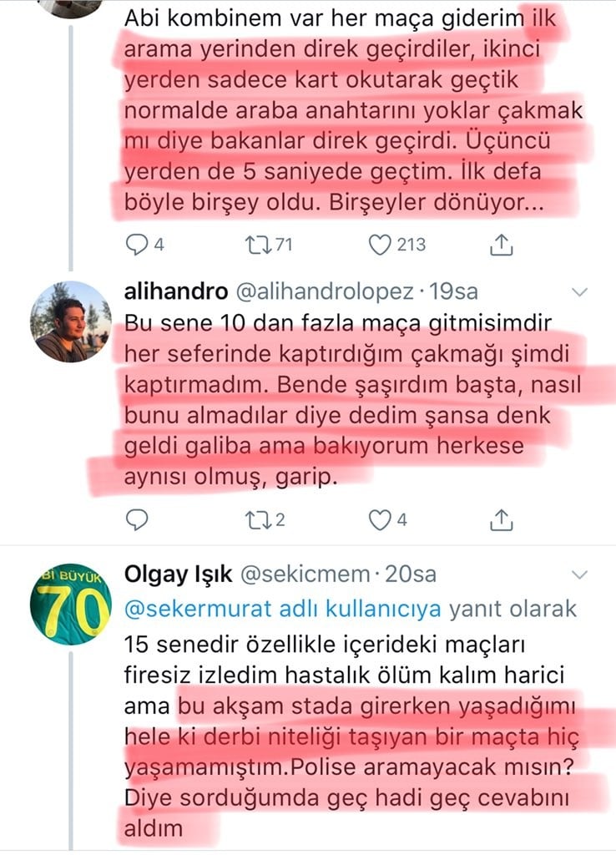The image size is (616, 855).
Task: Open dropdown arrow on alihandro's tweet
Action: [x=579, y=292]
